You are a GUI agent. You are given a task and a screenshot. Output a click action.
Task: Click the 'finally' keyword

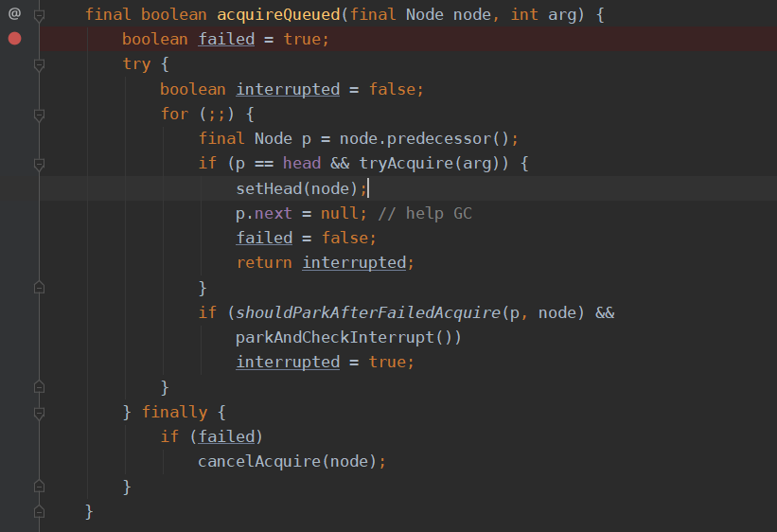pos(174,412)
